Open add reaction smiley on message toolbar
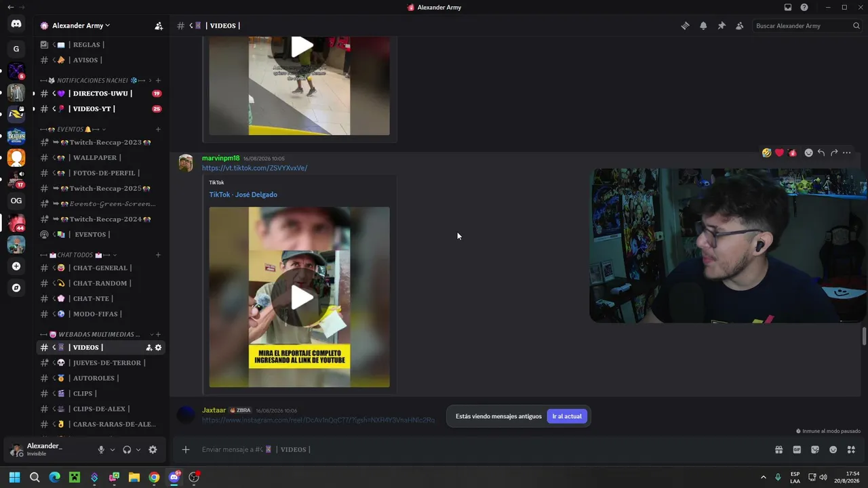Viewport: 868px width, 488px height. (808, 153)
